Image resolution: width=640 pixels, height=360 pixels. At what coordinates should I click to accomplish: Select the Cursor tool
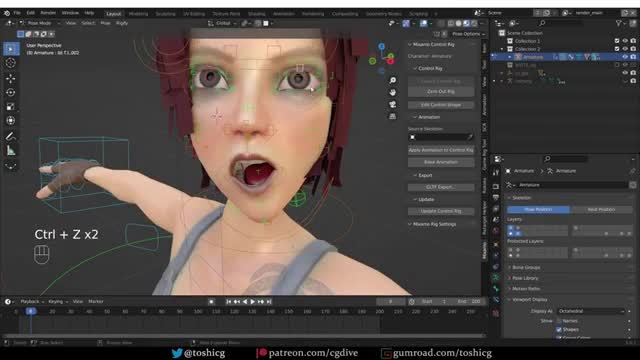coord(11,63)
